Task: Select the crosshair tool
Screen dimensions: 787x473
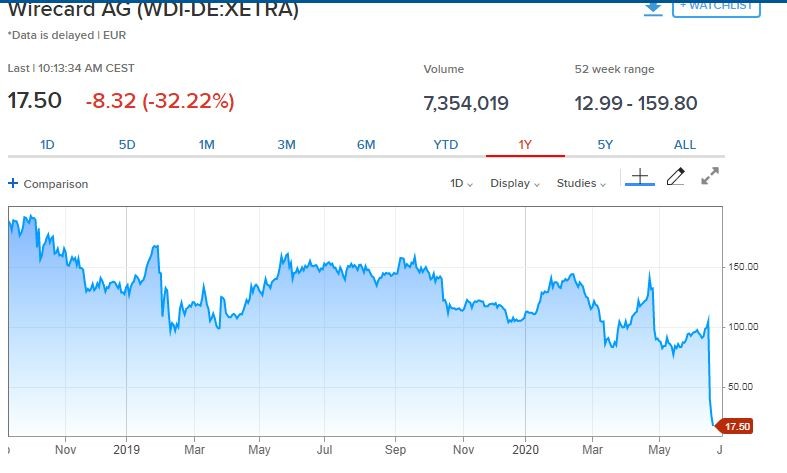Action: [640, 177]
